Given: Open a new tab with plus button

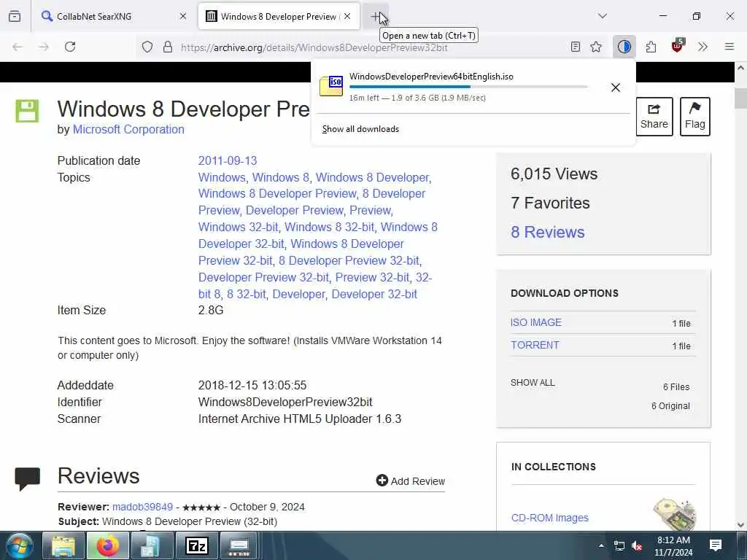Looking at the screenshot, I should point(376,16).
